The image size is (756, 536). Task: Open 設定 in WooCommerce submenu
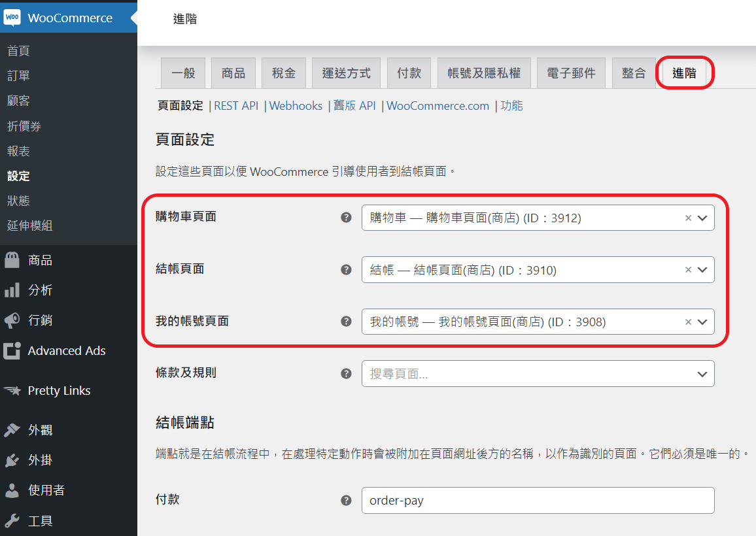[x=18, y=176]
